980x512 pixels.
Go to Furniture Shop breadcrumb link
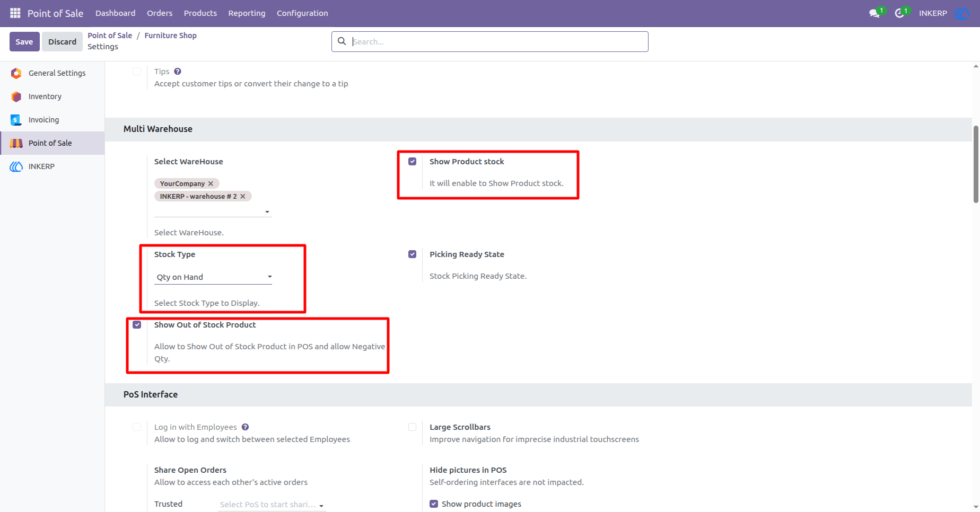170,36
